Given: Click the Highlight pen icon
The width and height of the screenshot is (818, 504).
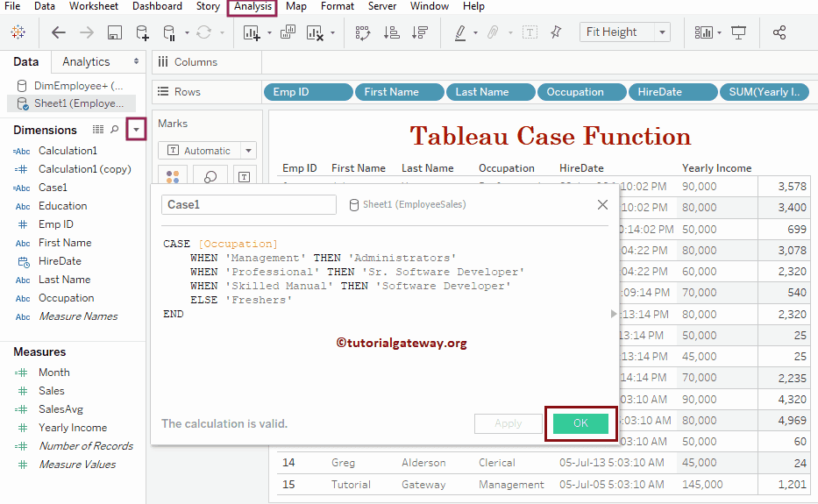Looking at the screenshot, I should coord(460,33).
